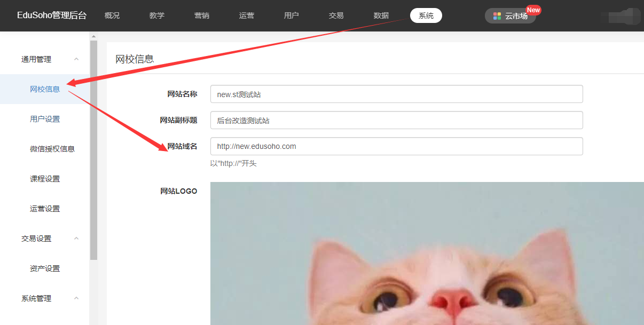
Task: Open the 概况 top menu
Action: coord(112,16)
